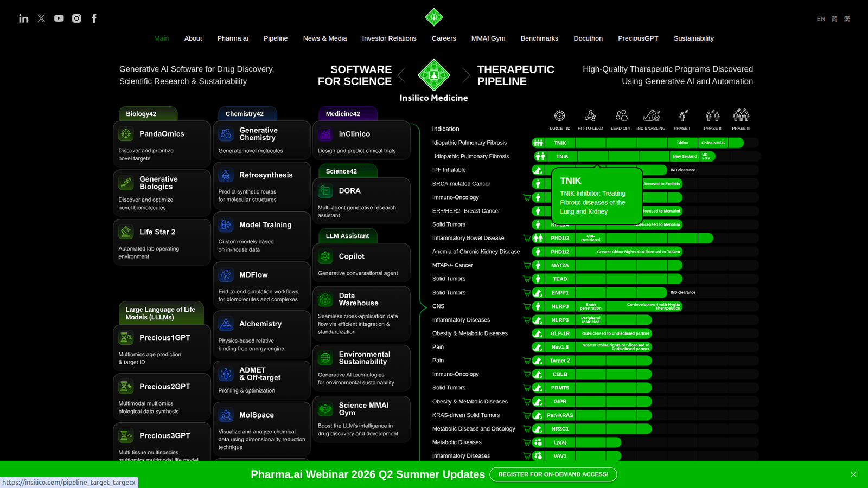
Task: Click the Therapeutic Pipeline heading
Action: 516,75
